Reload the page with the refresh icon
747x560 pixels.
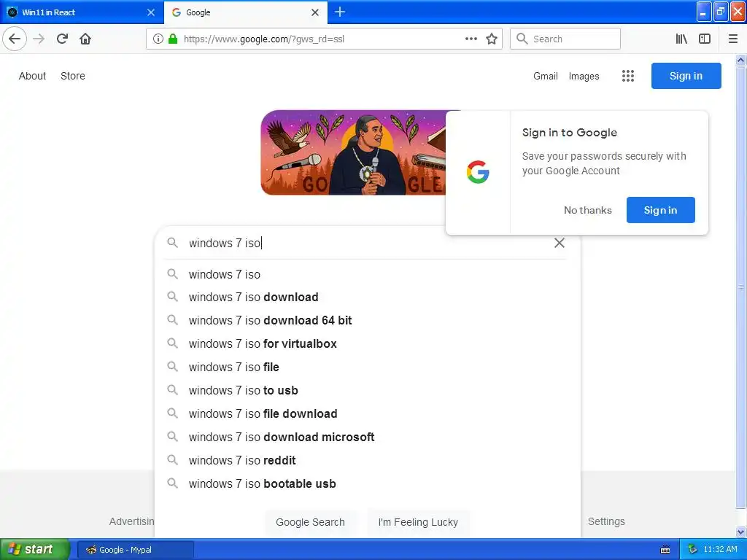point(62,39)
